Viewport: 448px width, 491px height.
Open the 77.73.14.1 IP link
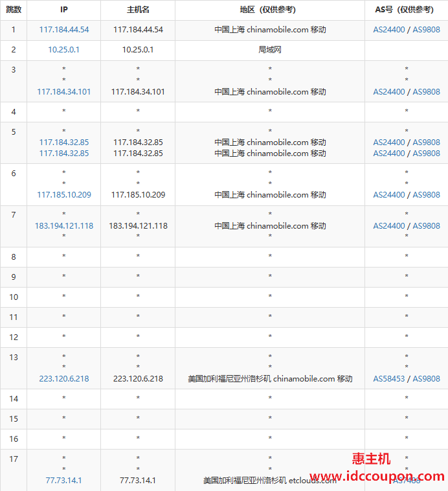(64, 481)
